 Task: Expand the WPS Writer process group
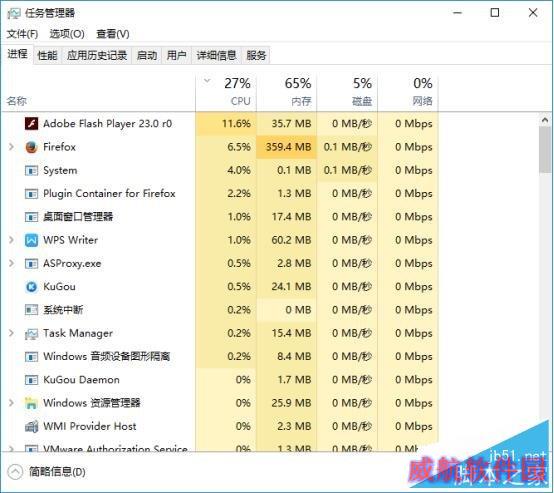(11, 240)
